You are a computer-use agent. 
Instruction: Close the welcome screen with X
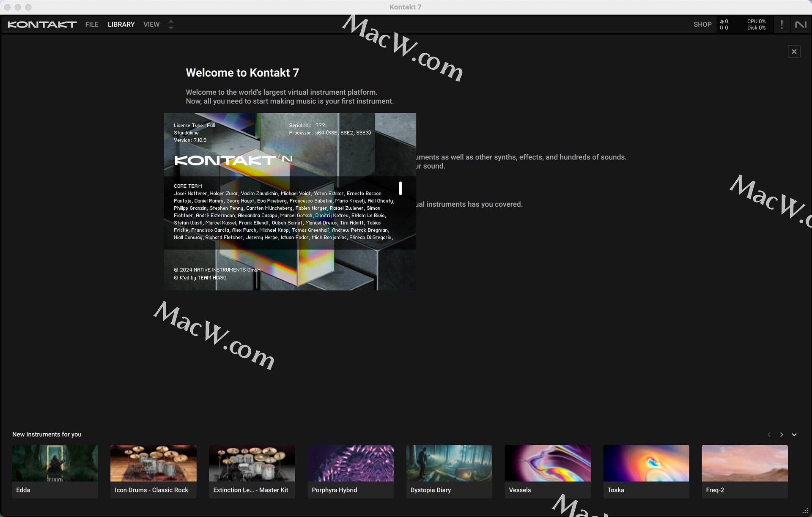(x=794, y=52)
